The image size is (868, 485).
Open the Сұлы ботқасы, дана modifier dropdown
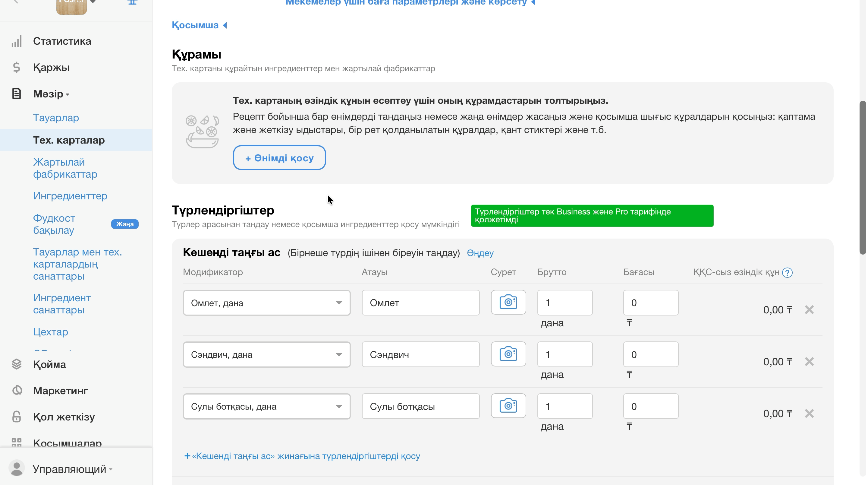click(266, 406)
